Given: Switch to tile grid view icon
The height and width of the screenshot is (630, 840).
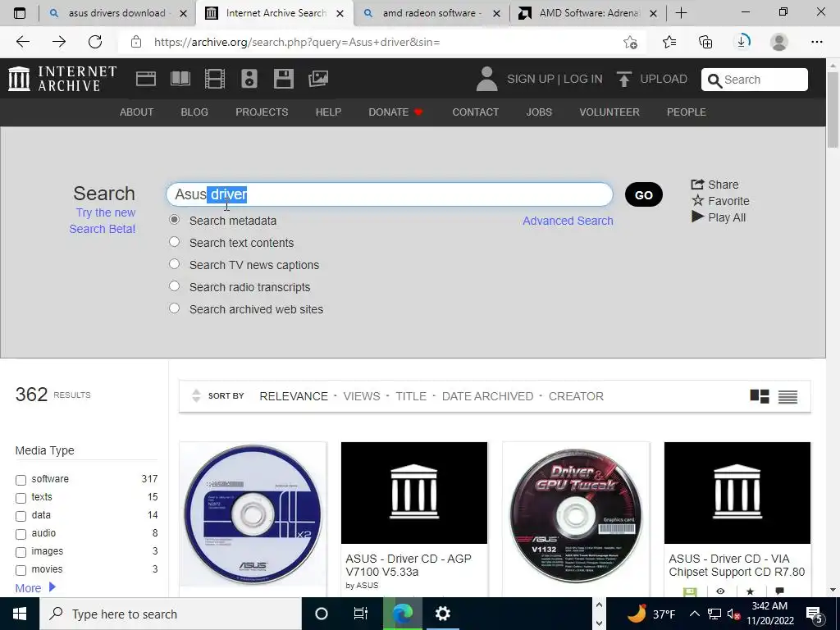Looking at the screenshot, I should point(760,396).
